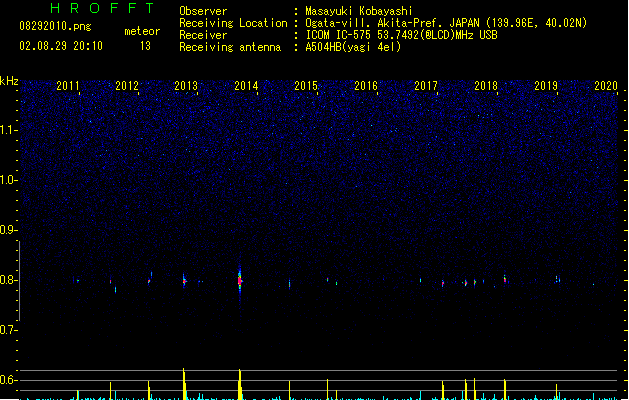Image resolution: width=629 pixels, height=400 pixels.
Task: Click the meteor label
Action: pyautogui.click(x=142, y=31)
